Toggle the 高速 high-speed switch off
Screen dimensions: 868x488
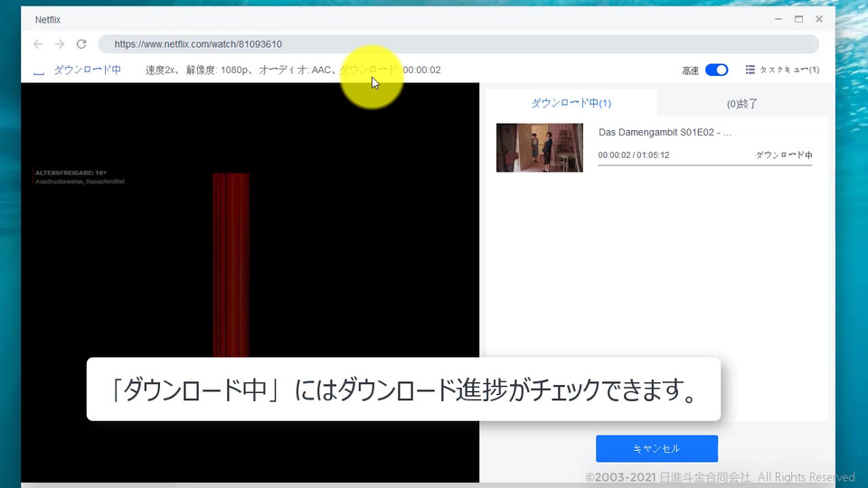716,70
